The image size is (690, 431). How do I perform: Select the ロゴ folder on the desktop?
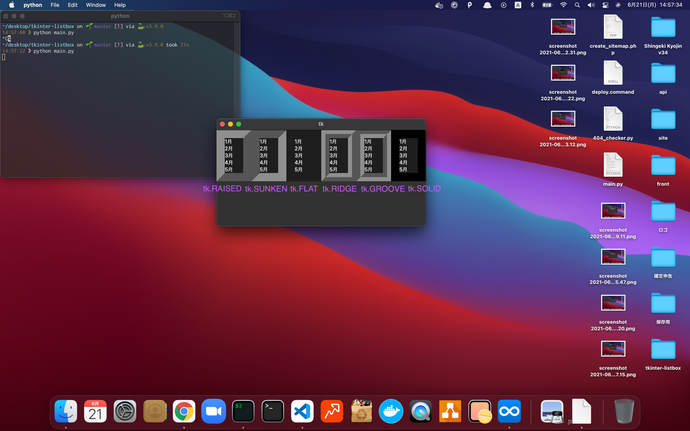point(663,212)
